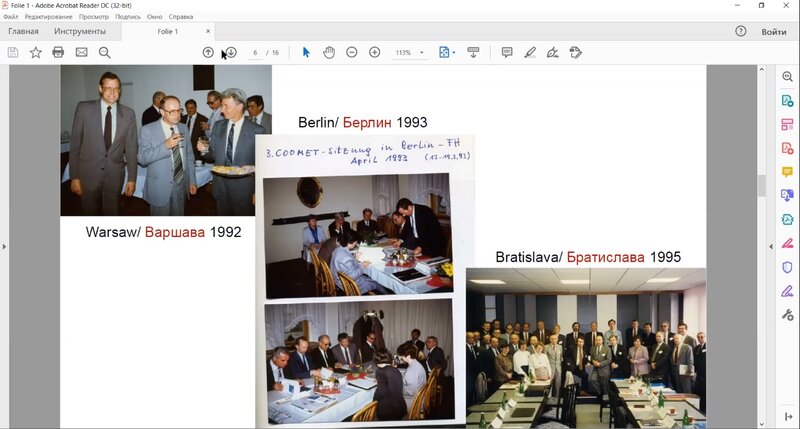Open the find text magnifier tool
Image resolution: width=800 pixels, height=429 pixels.
(104, 52)
